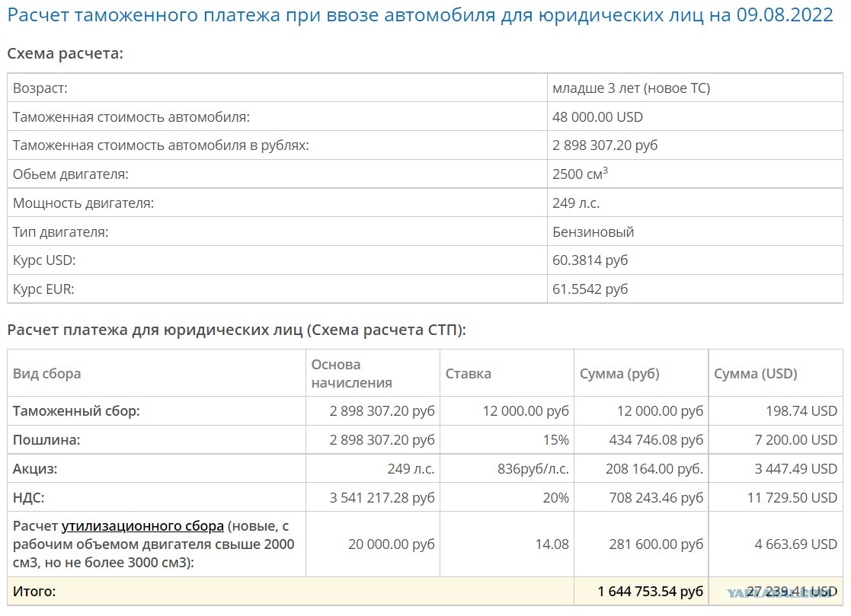The image size is (851, 616).
Task: Select the amount '708 243.46 руб'
Action: tap(656, 498)
